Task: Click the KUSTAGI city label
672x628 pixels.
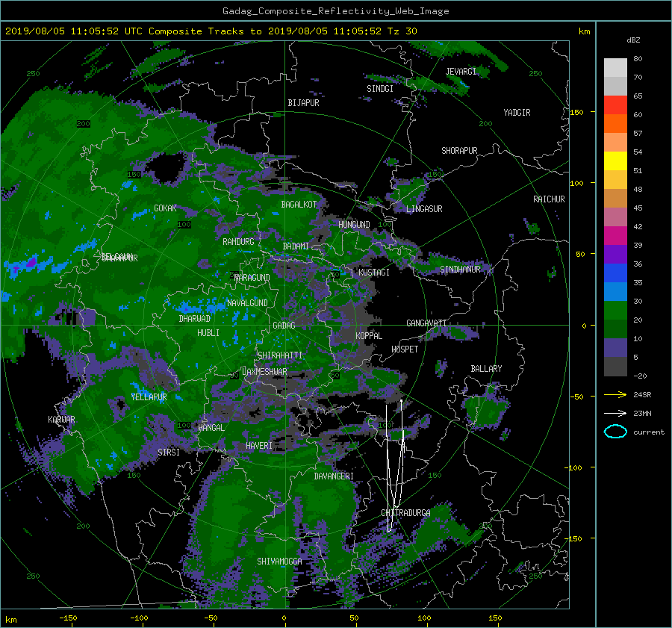Action: pos(374,273)
